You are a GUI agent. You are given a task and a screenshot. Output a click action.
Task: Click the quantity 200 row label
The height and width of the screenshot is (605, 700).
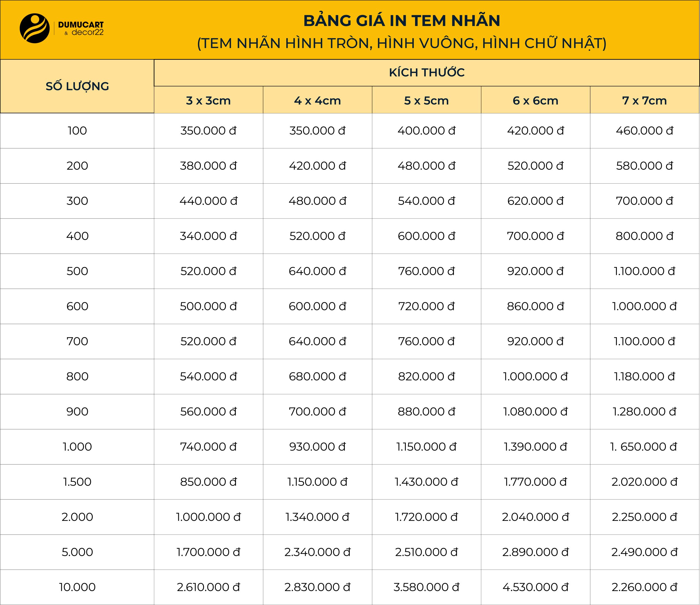coord(77,166)
